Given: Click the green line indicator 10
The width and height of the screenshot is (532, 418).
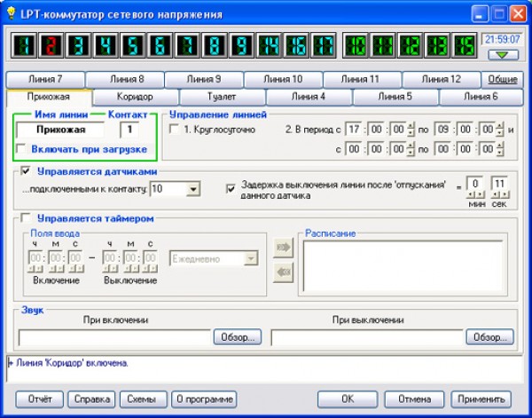Looking at the screenshot, I should (x=356, y=45).
